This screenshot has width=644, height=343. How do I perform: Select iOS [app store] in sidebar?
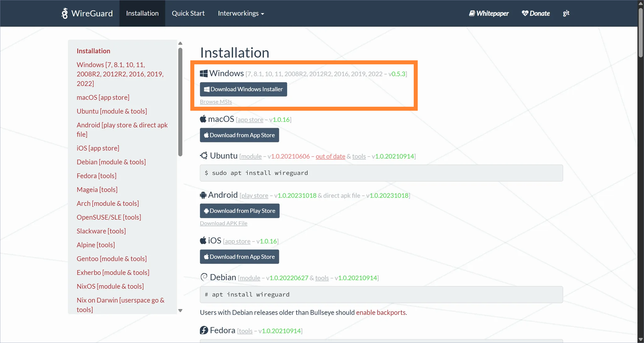tap(98, 148)
